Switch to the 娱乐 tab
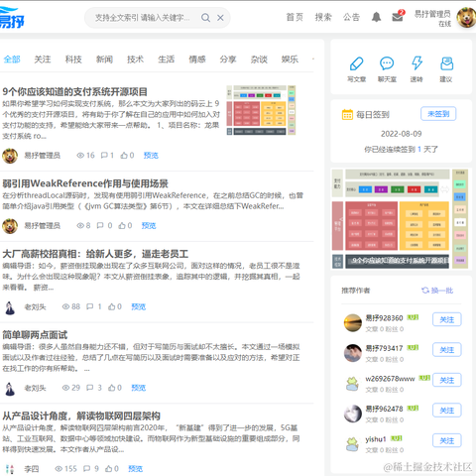Screen dimensions: 476x476 point(290,59)
